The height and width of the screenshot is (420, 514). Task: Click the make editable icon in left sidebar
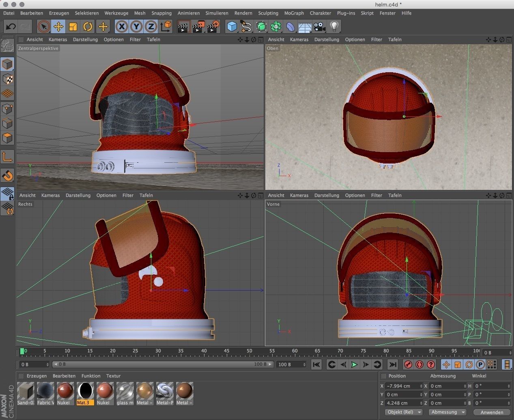pos(7,46)
